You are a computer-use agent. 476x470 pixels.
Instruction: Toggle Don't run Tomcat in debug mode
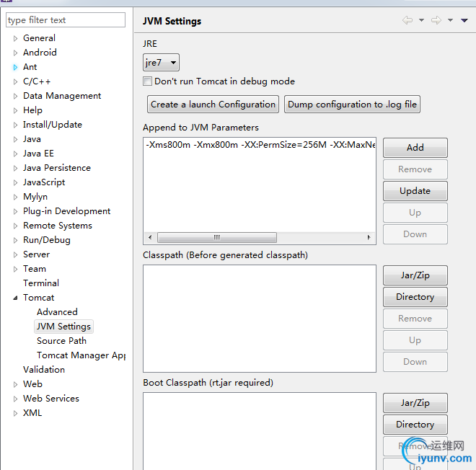coord(148,81)
